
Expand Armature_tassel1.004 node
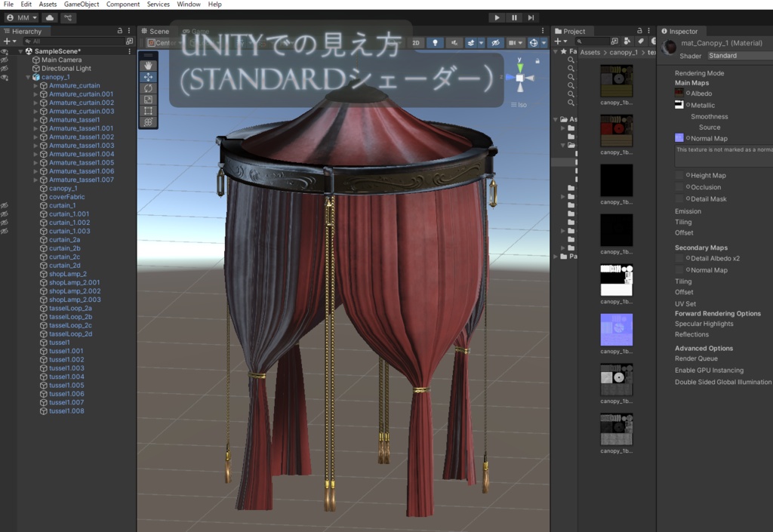click(35, 154)
